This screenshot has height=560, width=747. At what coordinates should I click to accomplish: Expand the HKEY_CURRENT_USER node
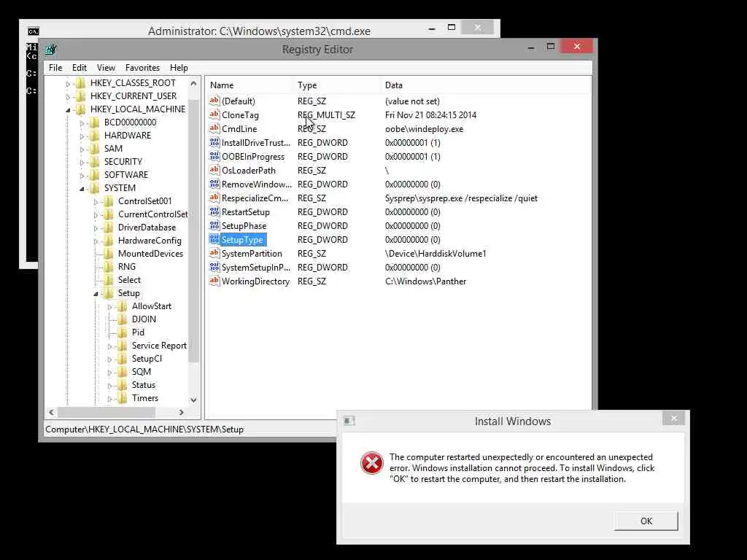[68, 97]
